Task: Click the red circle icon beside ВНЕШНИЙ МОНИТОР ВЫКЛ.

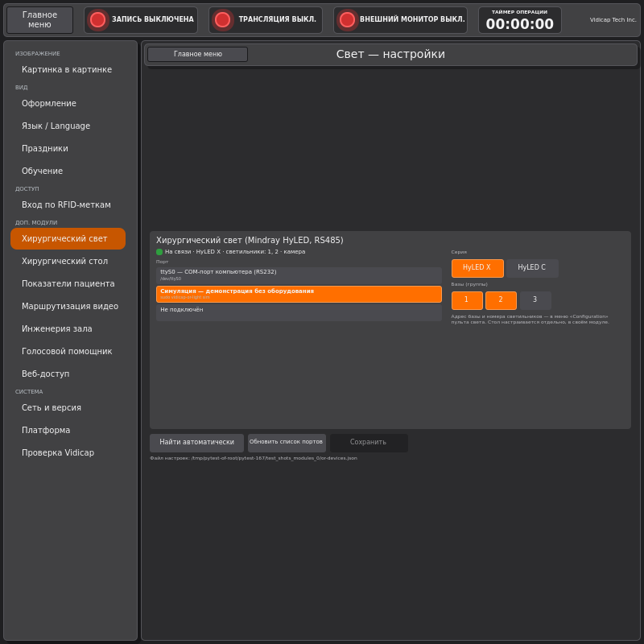Action: tap(348, 19)
